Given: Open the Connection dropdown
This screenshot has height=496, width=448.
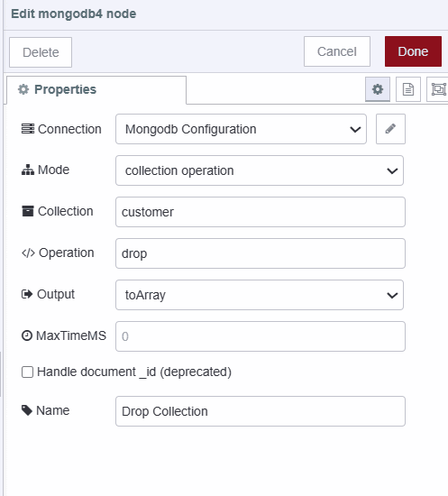Looking at the screenshot, I should click(x=241, y=129).
